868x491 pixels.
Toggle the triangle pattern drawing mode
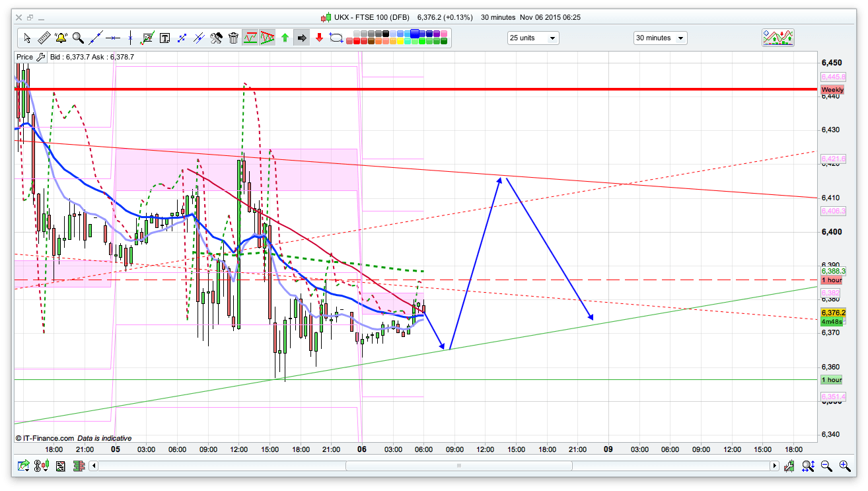coord(268,38)
